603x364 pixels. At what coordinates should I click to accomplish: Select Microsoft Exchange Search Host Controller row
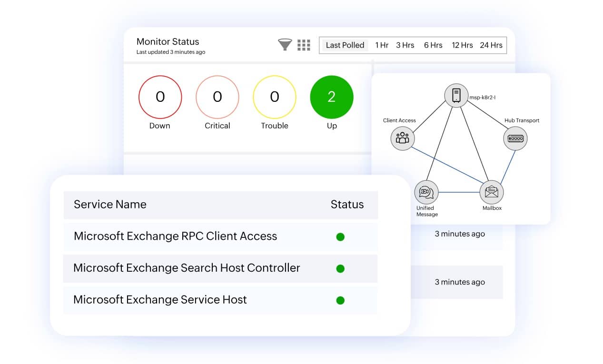[220, 268]
